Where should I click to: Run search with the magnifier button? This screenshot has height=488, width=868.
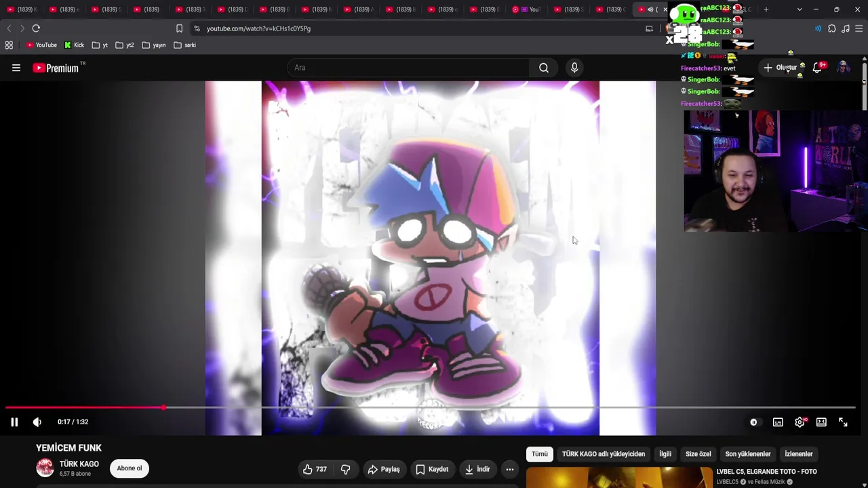coord(544,68)
